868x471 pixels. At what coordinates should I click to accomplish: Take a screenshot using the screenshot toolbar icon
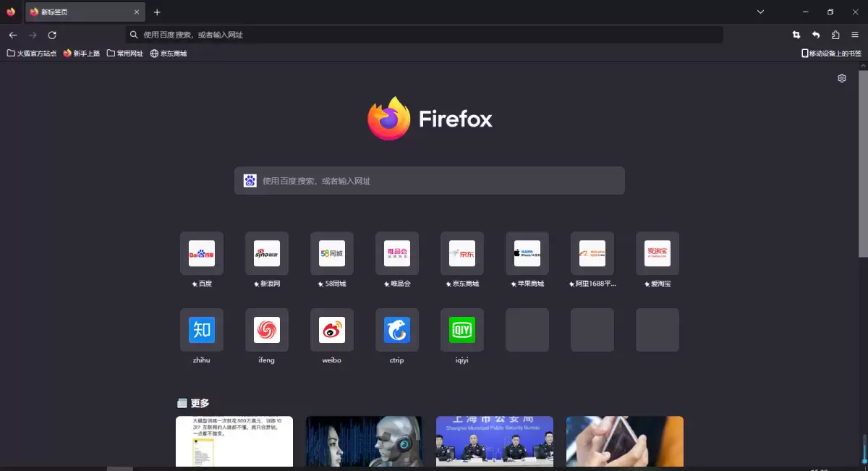[796, 34]
